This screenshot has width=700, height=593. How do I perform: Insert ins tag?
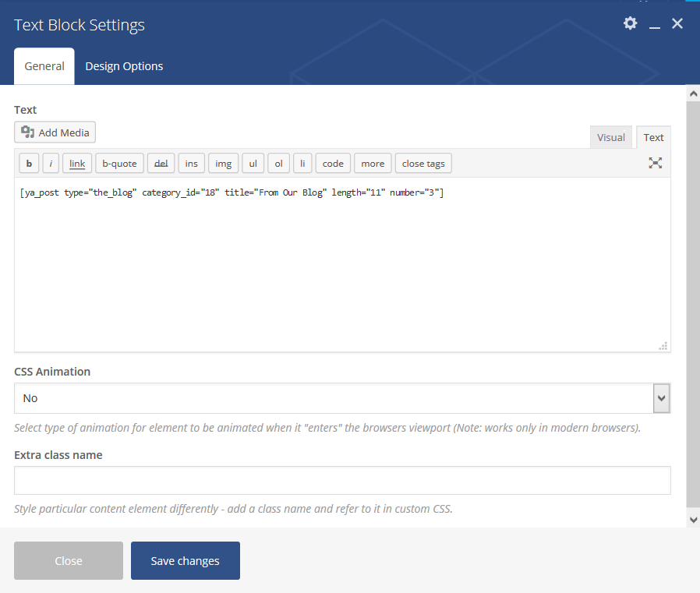tap(191, 164)
